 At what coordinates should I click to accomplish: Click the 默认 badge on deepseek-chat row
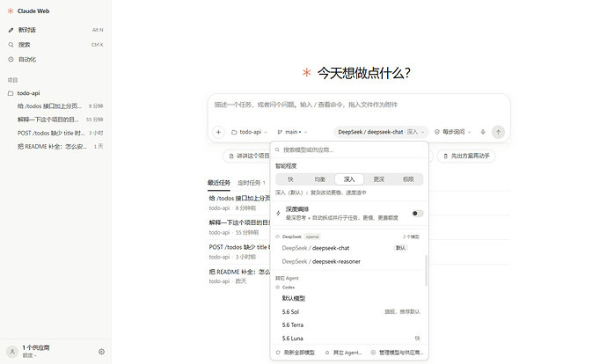tap(400, 248)
